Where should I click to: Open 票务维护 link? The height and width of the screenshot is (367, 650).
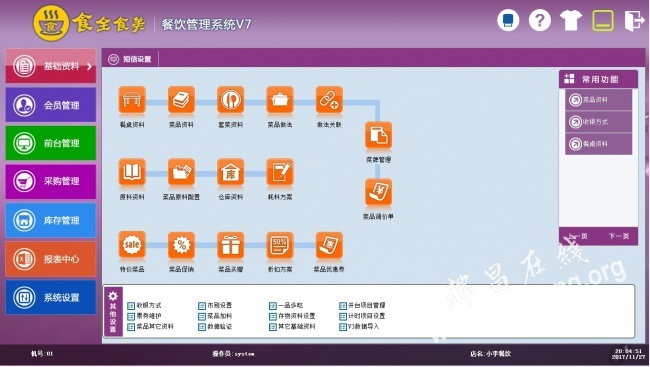click(x=144, y=316)
